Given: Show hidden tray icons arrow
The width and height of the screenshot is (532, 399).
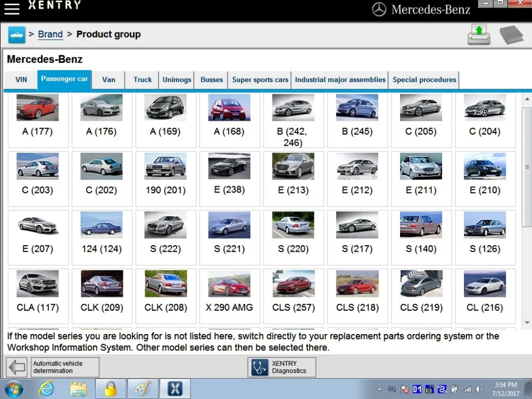Looking at the screenshot, I should [x=379, y=389].
